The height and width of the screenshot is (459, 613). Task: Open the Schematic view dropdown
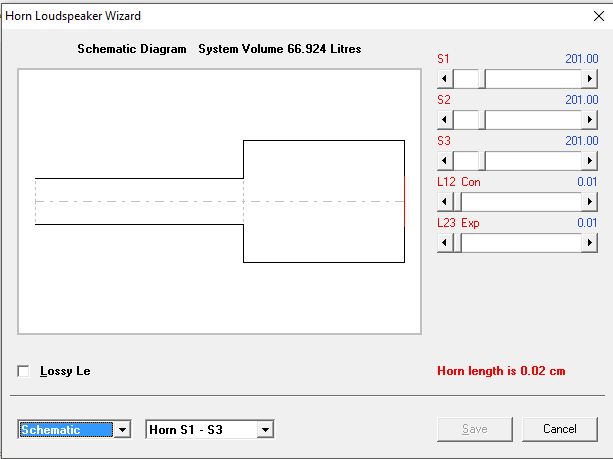(123, 430)
